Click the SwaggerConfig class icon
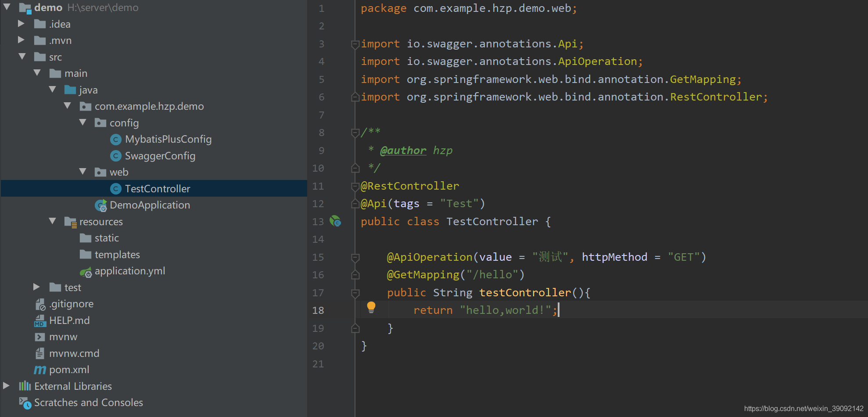The width and height of the screenshot is (868, 417). (x=115, y=155)
